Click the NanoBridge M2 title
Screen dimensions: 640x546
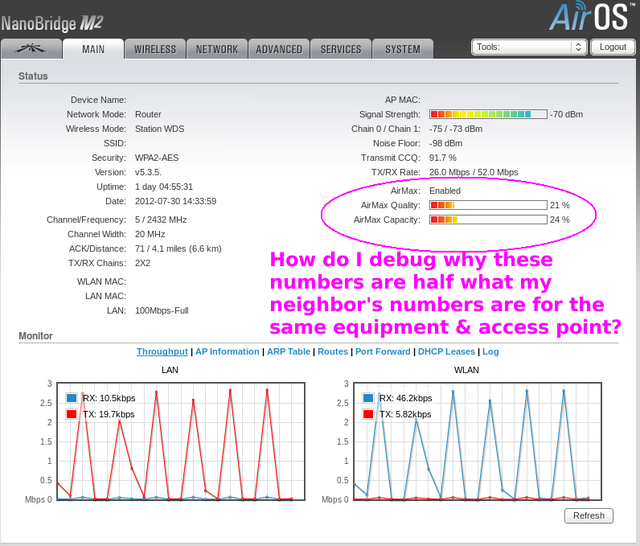52,24
